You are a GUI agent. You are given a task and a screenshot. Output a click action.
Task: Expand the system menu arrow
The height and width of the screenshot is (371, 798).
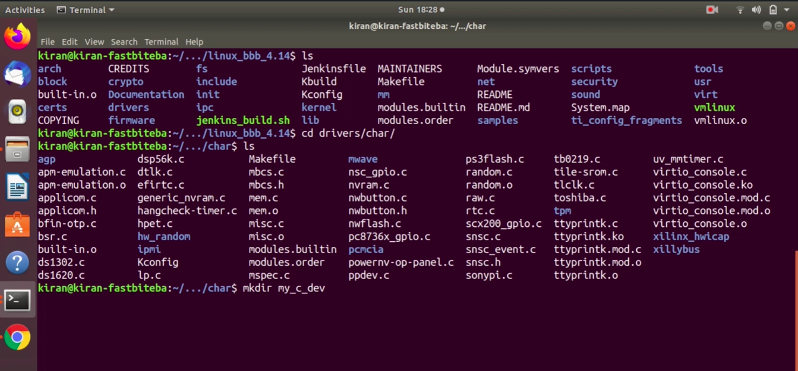pos(788,10)
